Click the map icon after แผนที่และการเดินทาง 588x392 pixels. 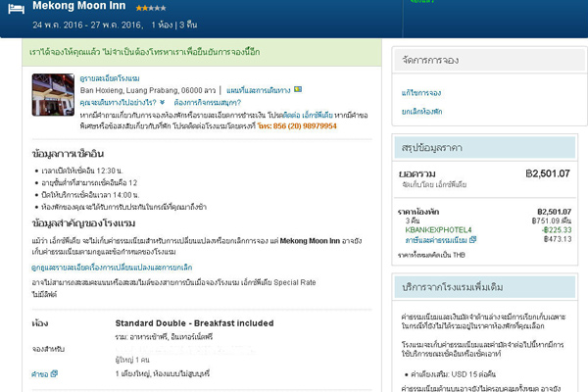tap(299, 90)
